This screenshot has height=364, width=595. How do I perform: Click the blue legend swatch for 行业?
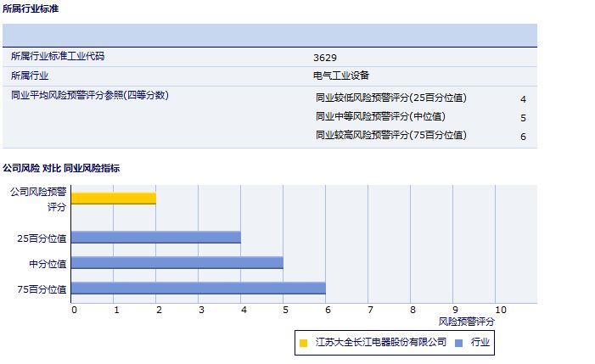(x=459, y=343)
